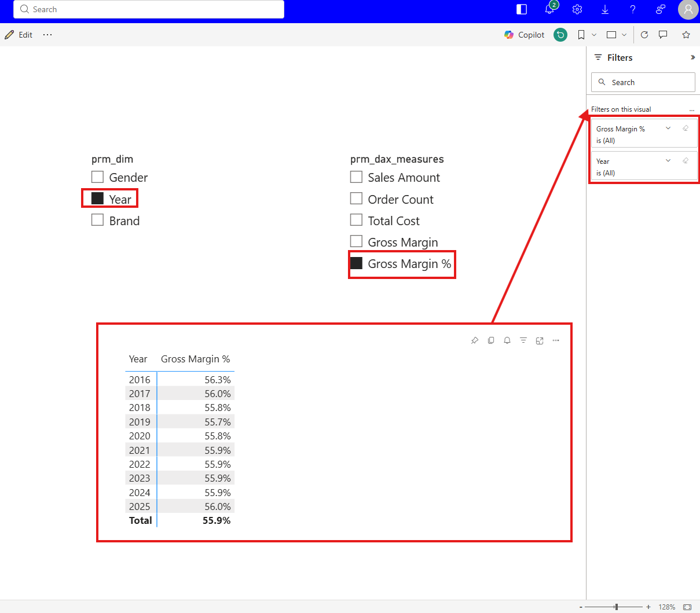Screen dimensions: 700x613
Task: Refresh the report visuals
Action: point(644,35)
